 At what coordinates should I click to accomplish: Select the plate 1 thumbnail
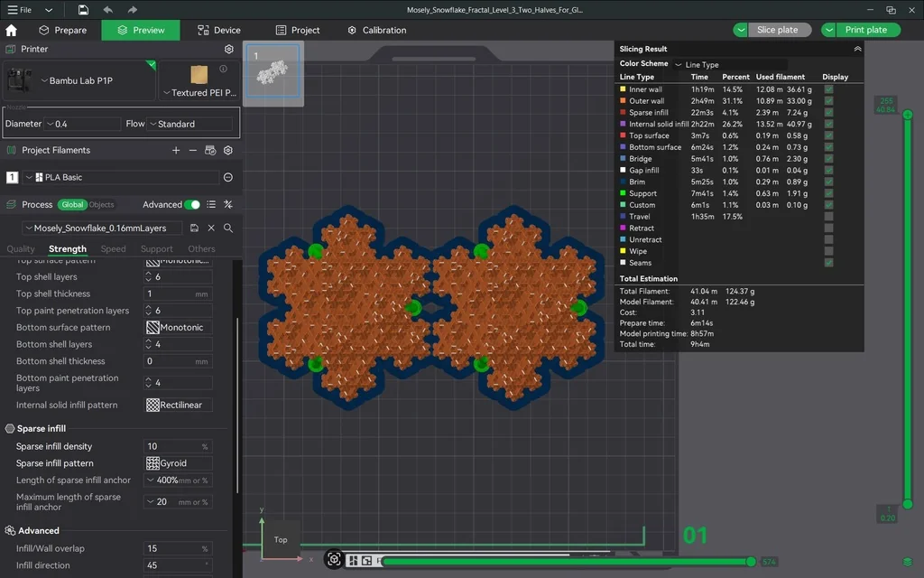[273, 72]
